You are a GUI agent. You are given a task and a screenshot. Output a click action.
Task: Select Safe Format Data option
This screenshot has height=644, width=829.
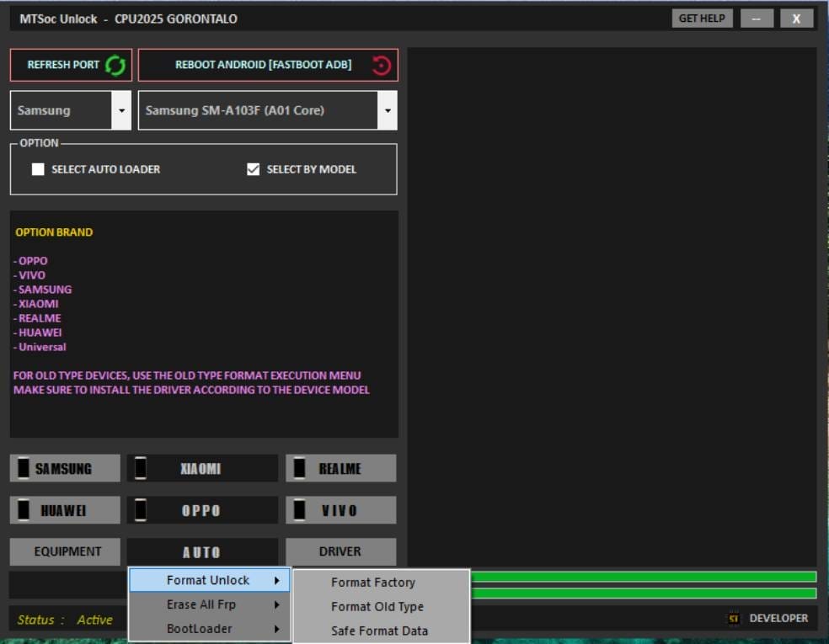pyautogui.click(x=381, y=631)
